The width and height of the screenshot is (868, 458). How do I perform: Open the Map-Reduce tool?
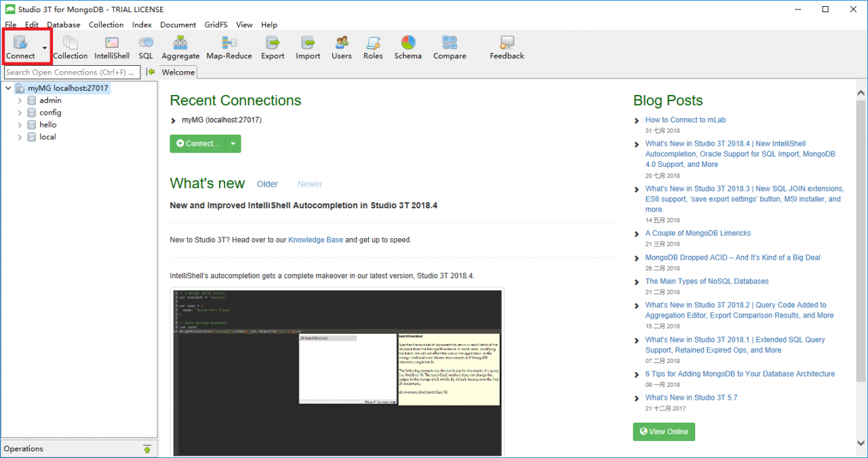click(229, 46)
